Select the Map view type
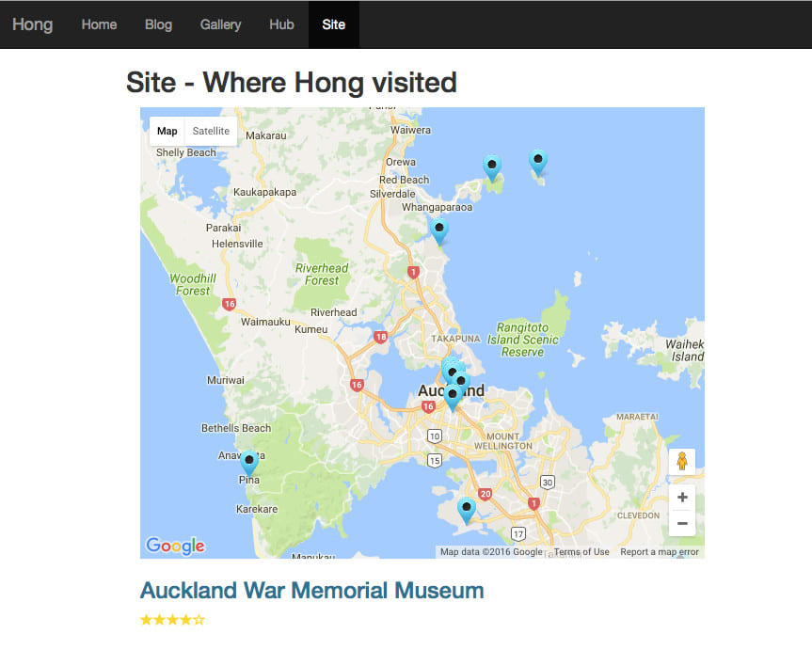Image resolution: width=812 pixels, height=650 pixels. [167, 131]
